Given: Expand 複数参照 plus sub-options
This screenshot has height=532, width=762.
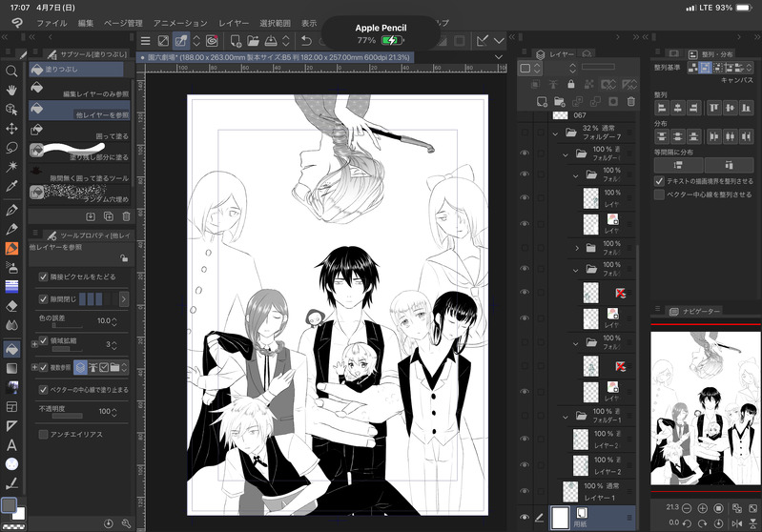Looking at the screenshot, I should point(34,367).
